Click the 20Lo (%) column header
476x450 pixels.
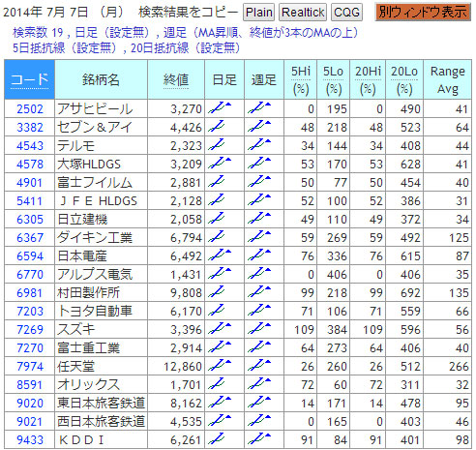click(404, 79)
